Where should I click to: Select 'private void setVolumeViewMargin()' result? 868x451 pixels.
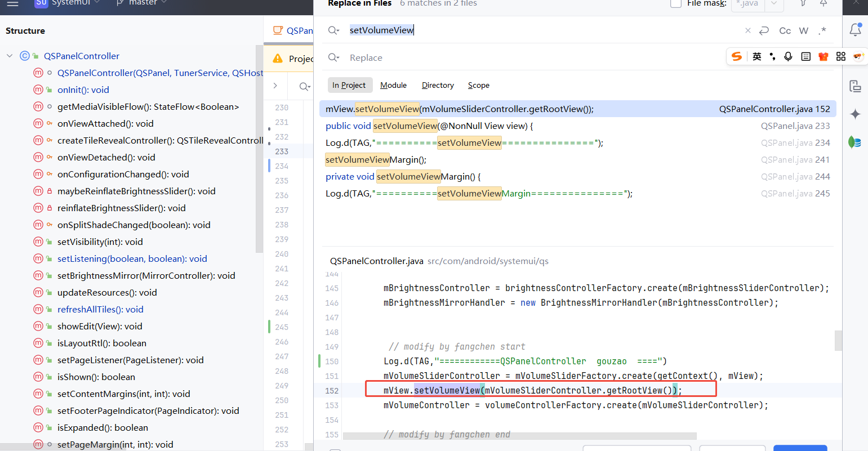(x=577, y=176)
